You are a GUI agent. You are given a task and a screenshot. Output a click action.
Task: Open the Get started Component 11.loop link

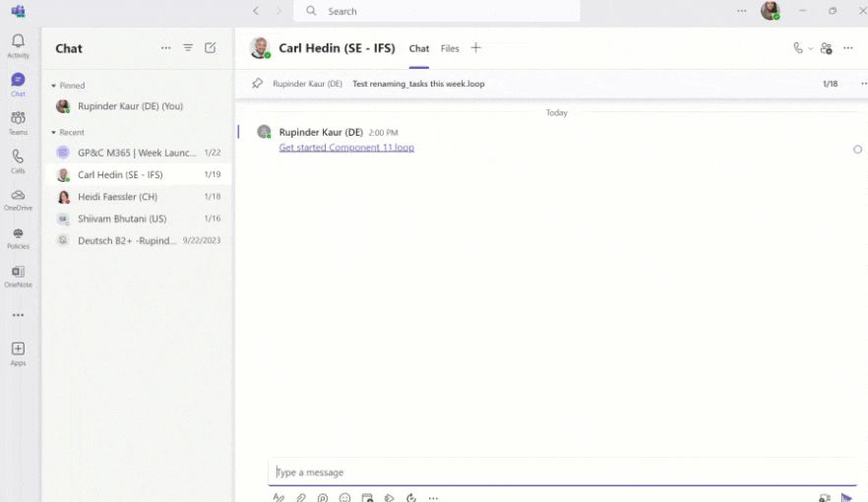[346, 148]
